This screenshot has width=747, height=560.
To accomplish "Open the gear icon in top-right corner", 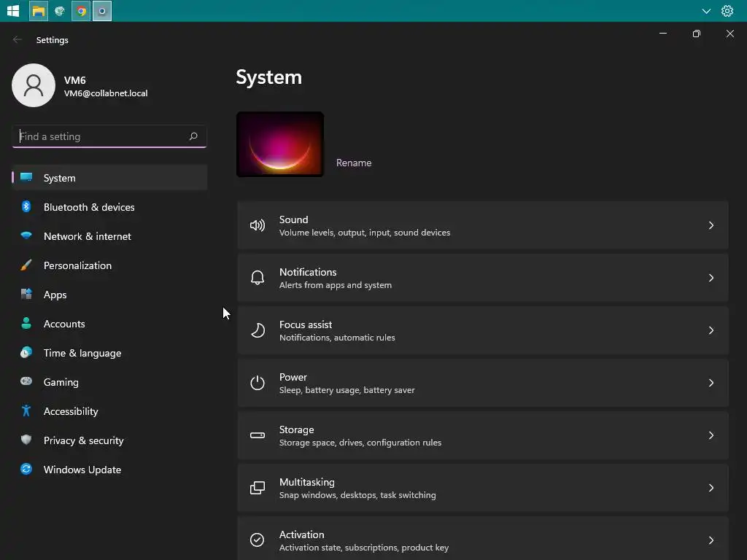I will click(727, 10).
